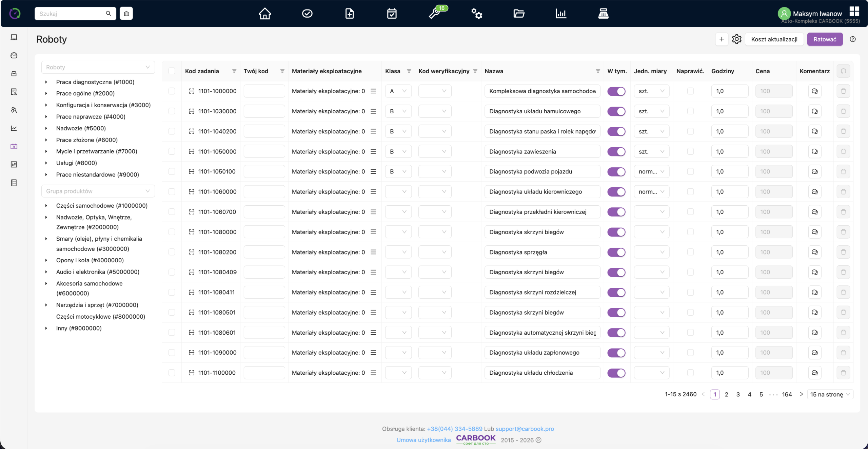This screenshot has width=868, height=449.
Task: Click the new document icon in the top bar
Action: 350,14
